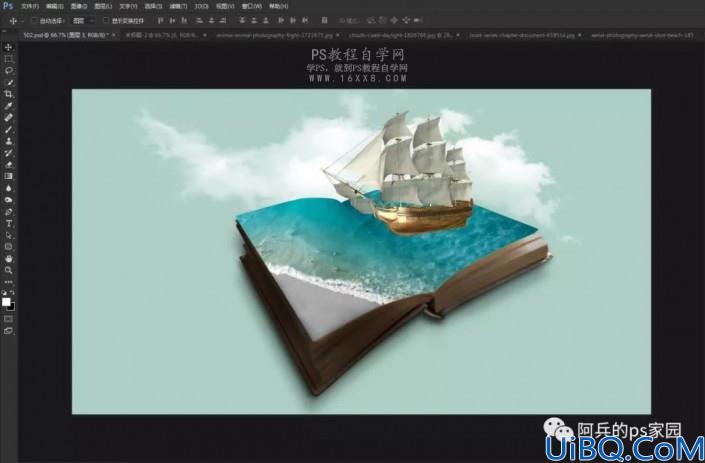705x463 pixels.
Task: Click 3D Rotate mode icon
Action: point(370,21)
